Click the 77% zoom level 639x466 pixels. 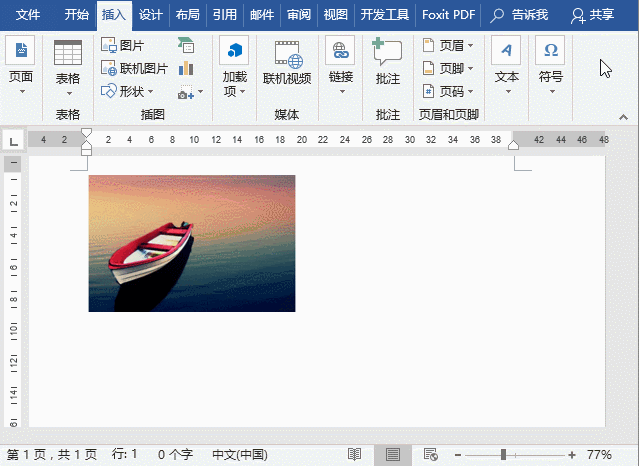[x=599, y=455]
